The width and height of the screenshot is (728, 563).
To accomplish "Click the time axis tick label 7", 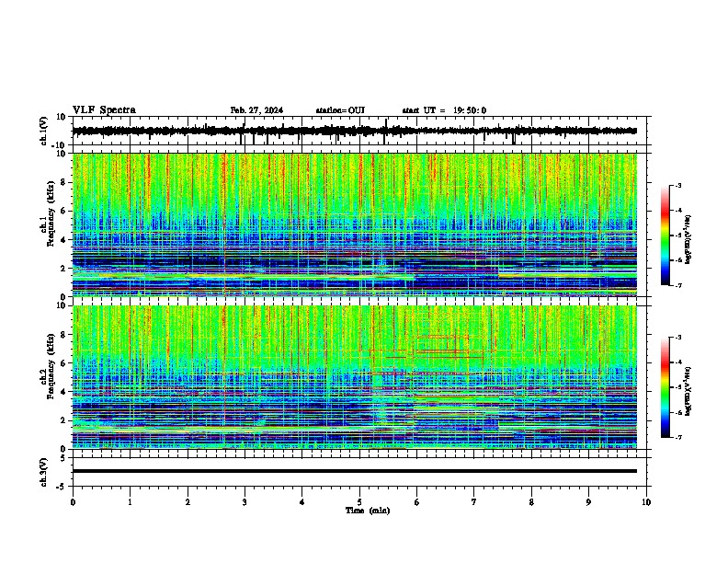I will tap(474, 502).
